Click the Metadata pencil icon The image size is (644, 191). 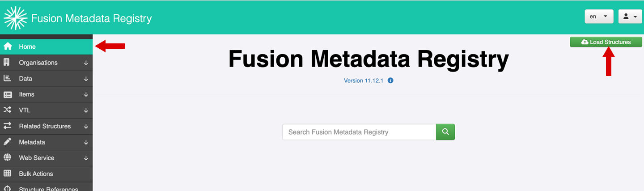8,142
